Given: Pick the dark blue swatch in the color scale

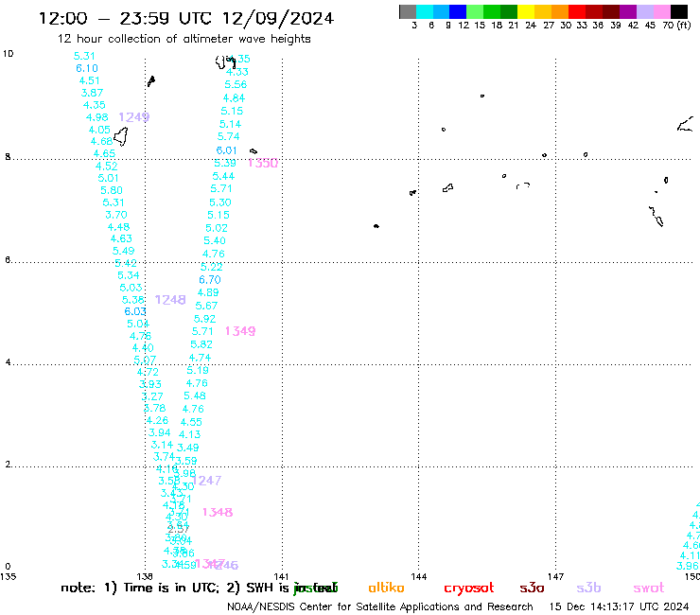Looking at the screenshot, I should tap(458, 11).
